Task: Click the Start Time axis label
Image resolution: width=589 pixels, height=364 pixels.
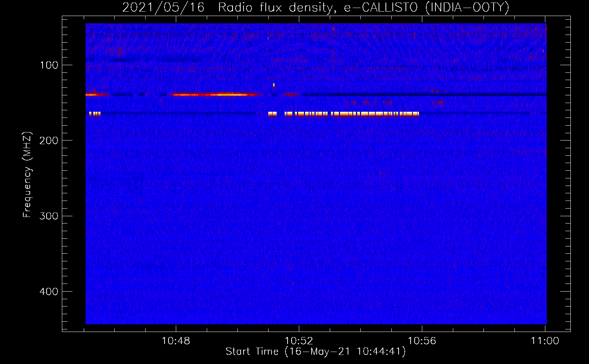Action: pyautogui.click(x=316, y=352)
